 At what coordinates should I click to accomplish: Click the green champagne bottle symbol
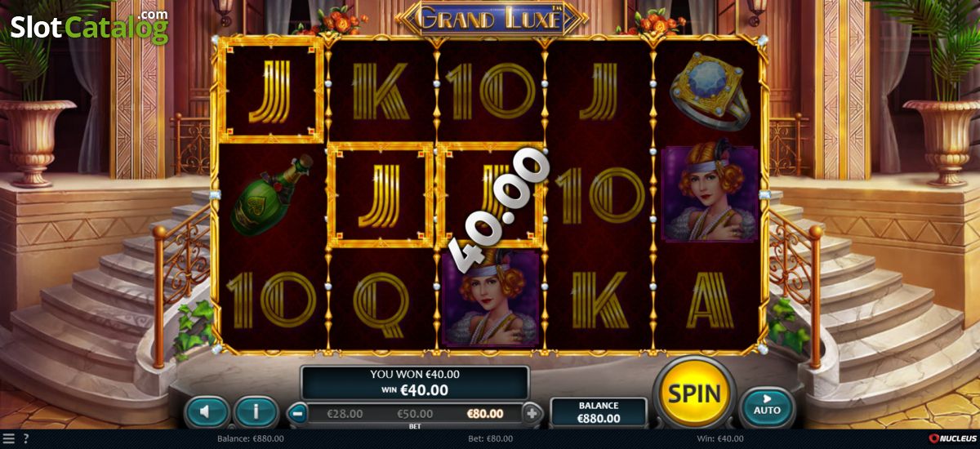coord(269,196)
